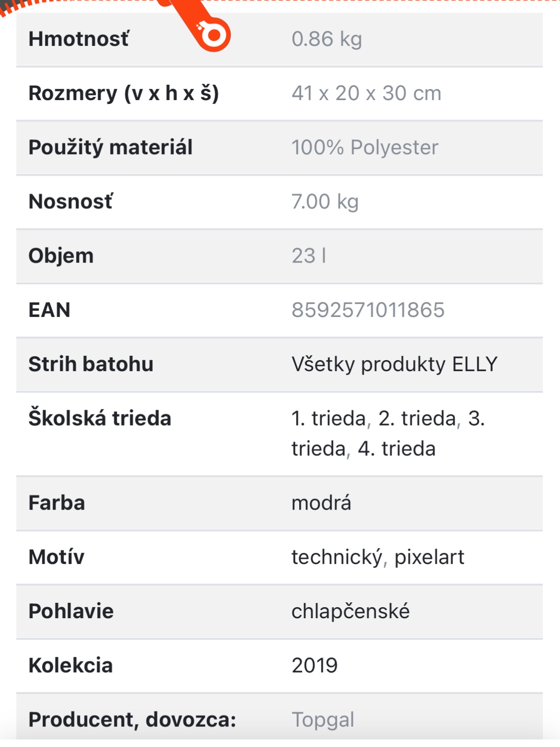Click the modrá color link
The image size is (560, 747).
[x=321, y=503]
